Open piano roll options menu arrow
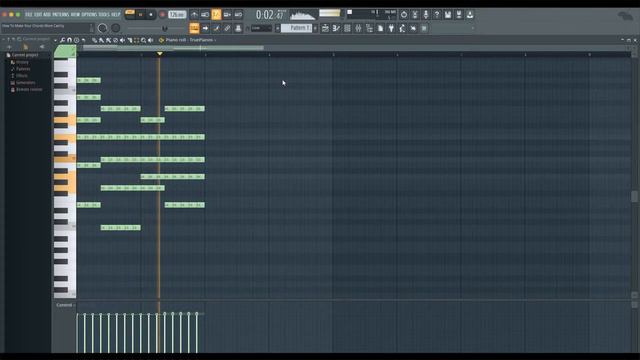Image resolution: width=640 pixels, height=360 pixels. [56, 40]
